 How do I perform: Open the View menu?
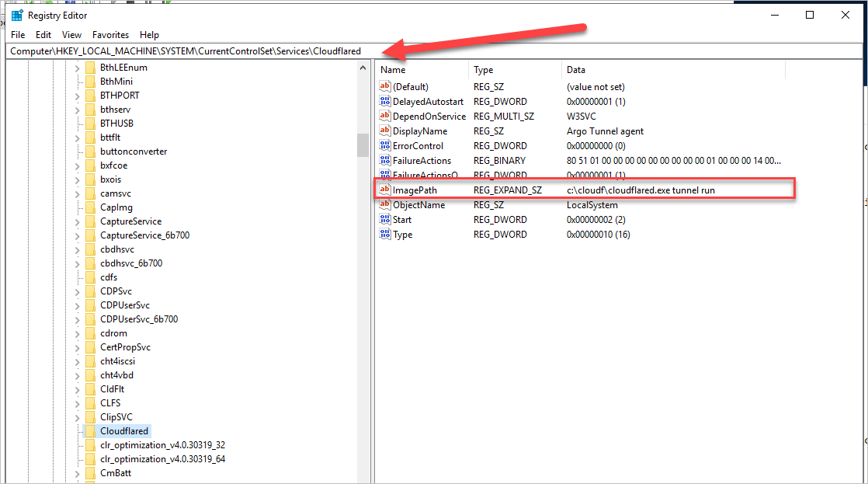tap(71, 34)
